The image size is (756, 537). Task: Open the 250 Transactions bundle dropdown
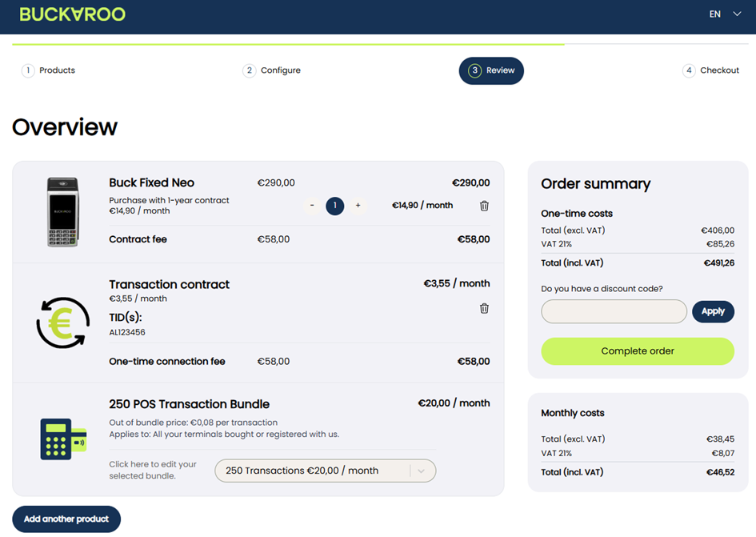325,471
